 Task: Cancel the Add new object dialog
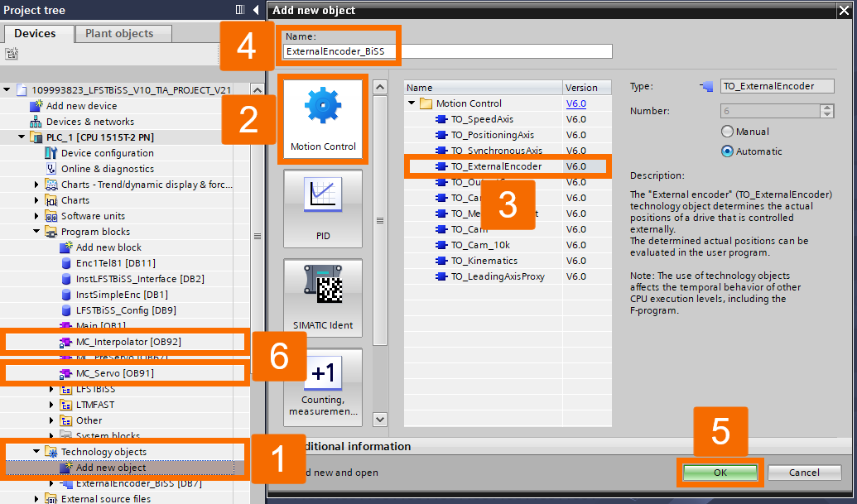[x=805, y=473]
